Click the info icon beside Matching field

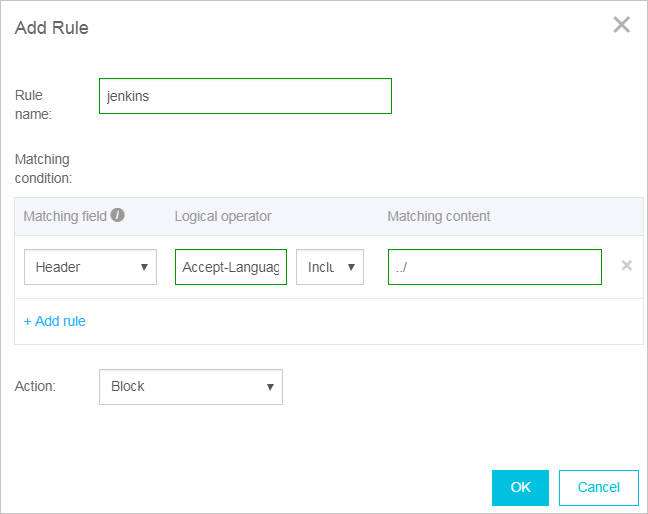pyautogui.click(x=118, y=215)
